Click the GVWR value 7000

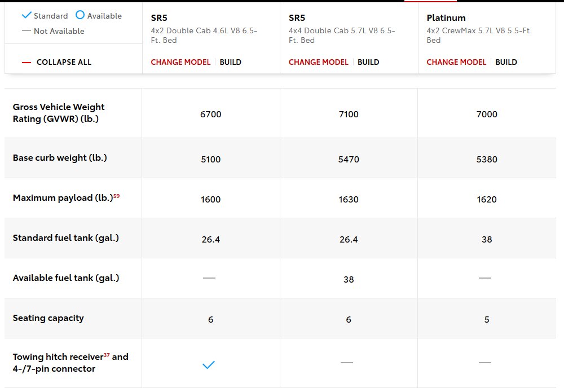[x=487, y=114]
